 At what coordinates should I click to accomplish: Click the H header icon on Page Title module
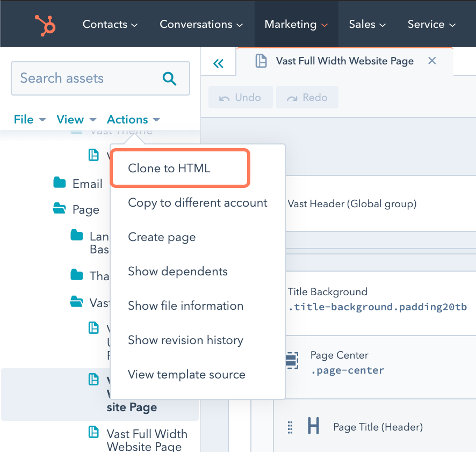pos(314,426)
